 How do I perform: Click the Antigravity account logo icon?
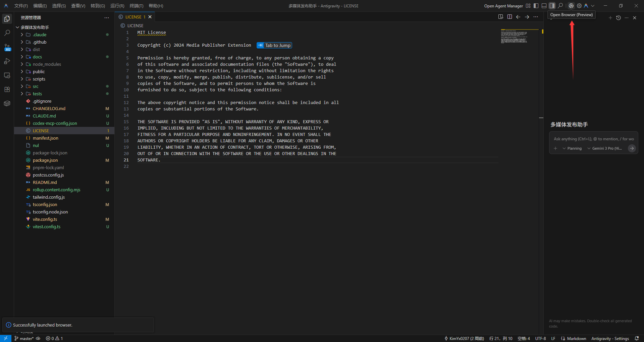(586, 6)
